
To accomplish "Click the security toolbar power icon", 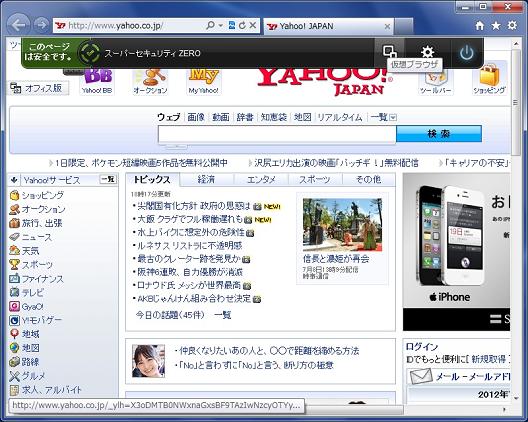I will coord(467,53).
